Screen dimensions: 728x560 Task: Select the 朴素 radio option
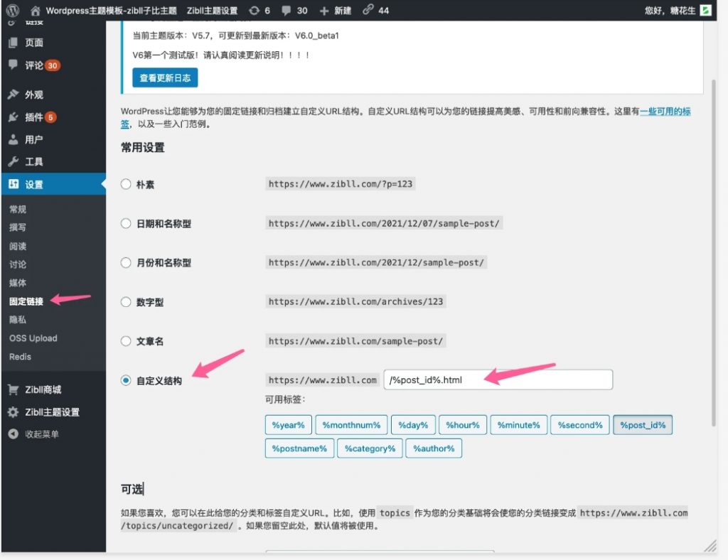pos(126,184)
